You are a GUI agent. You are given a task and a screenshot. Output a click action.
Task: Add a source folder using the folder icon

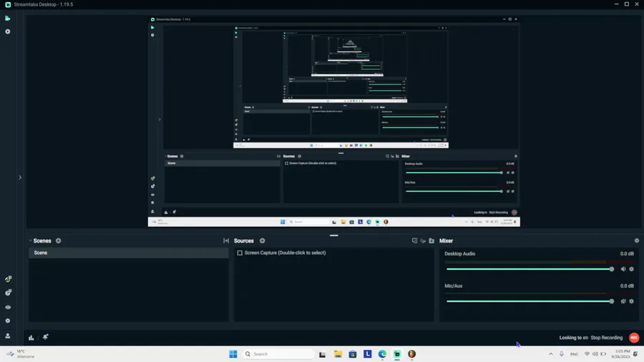[431, 241]
